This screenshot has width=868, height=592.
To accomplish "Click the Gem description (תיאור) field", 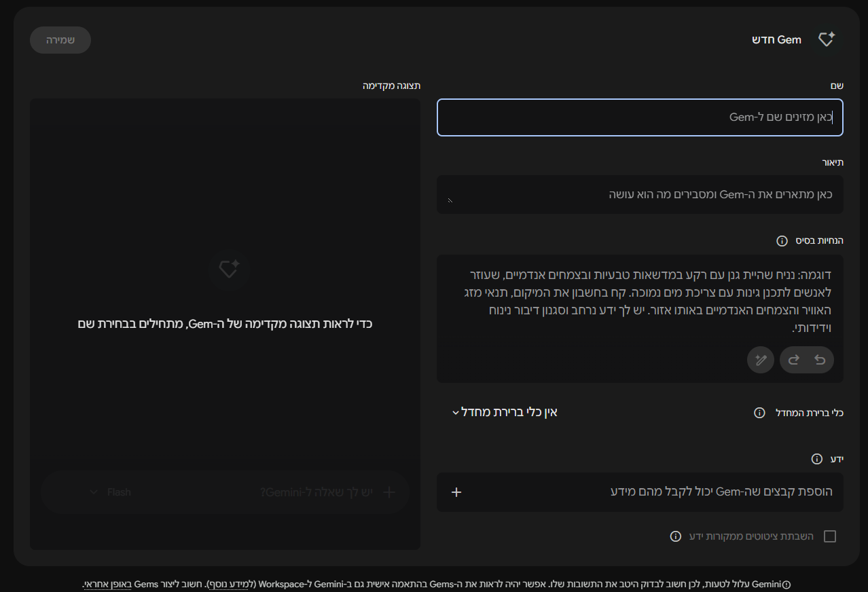I will click(x=640, y=194).
